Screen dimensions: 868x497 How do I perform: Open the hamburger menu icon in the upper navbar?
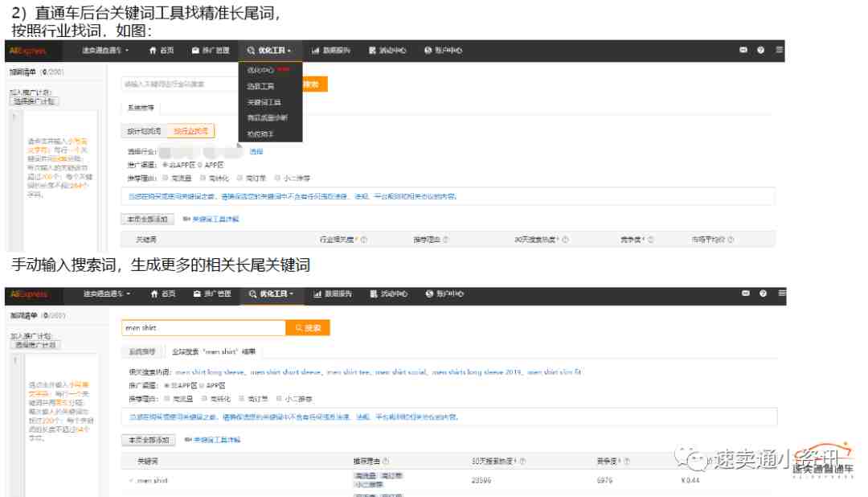click(x=780, y=51)
